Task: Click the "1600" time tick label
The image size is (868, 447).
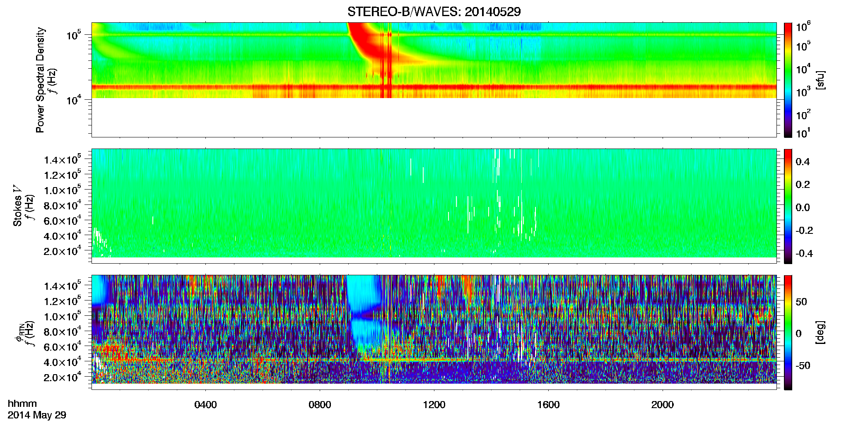Action: click(548, 405)
